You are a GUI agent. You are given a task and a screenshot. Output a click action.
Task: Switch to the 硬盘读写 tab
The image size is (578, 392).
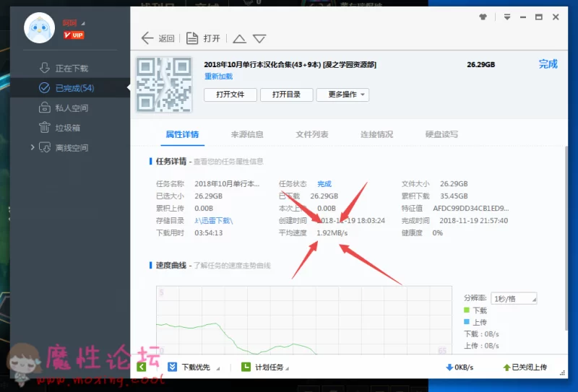(x=441, y=134)
